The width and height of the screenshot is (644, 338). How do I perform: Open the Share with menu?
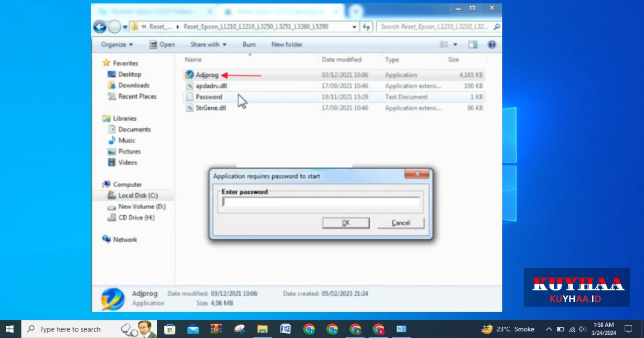[x=208, y=45]
